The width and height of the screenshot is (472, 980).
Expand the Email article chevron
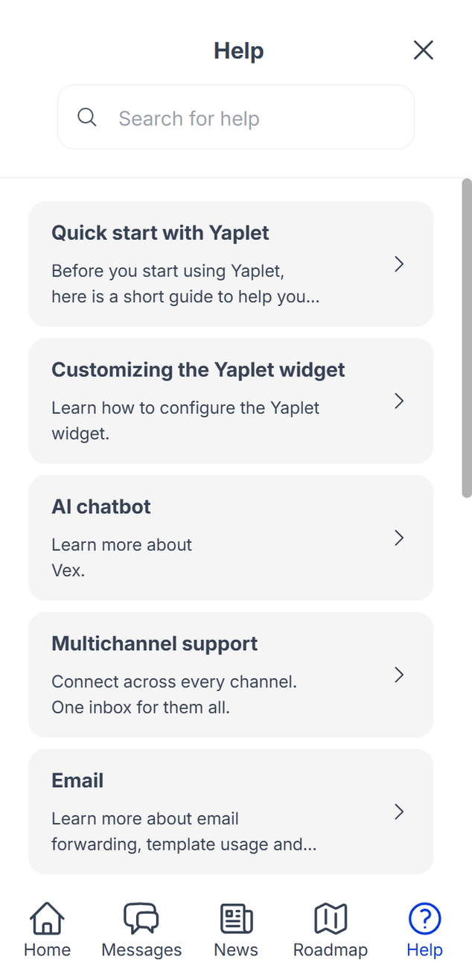399,812
